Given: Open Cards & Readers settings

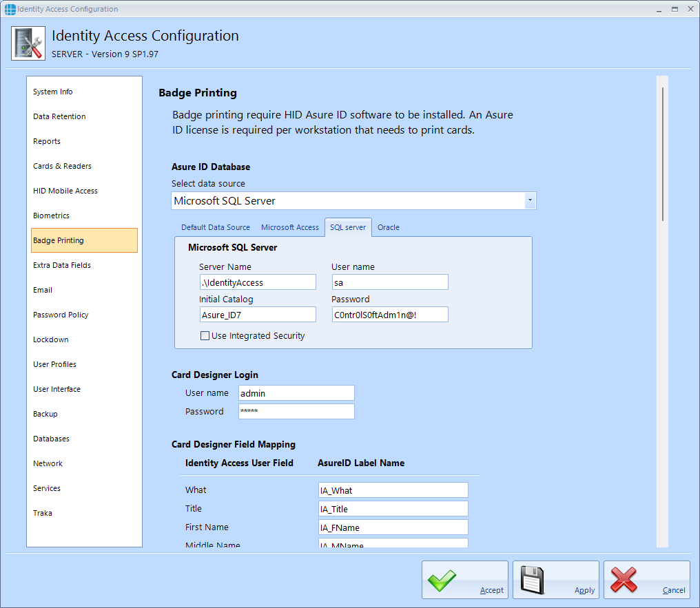Looking at the screenshot, I should pyautogui.click(x=84, y=166).
